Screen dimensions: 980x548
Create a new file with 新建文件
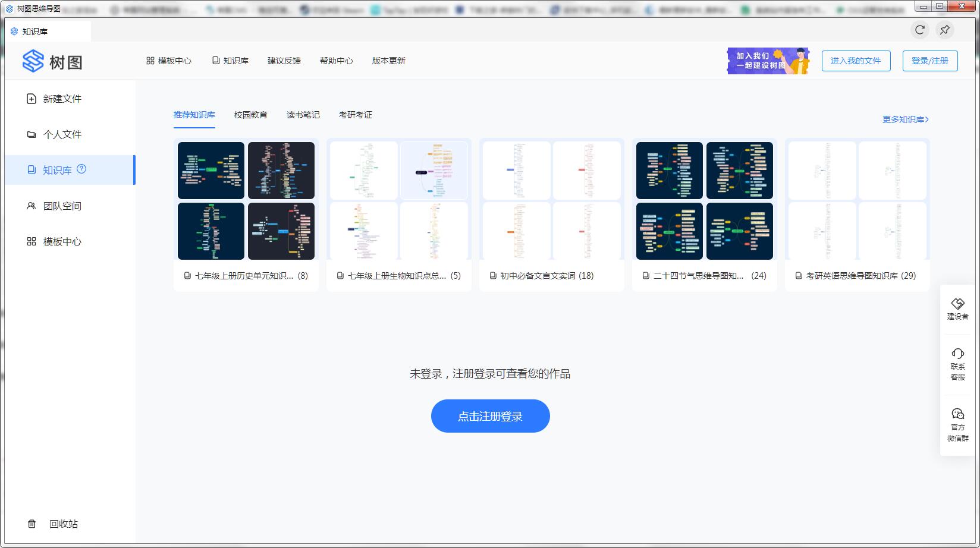pos(54,99)
